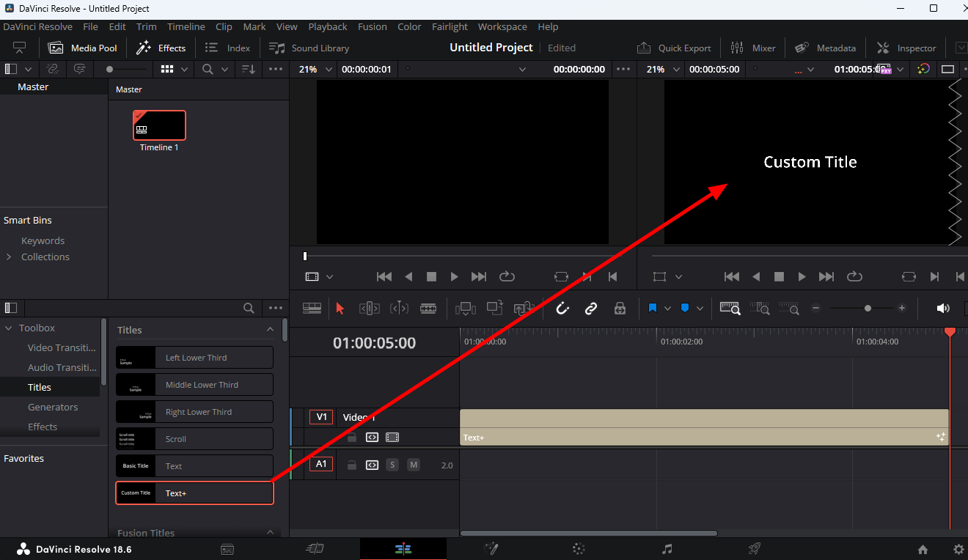The image size is (968, 560).
Task: Switch to the Fairlight page
Action: pos(667,549)
